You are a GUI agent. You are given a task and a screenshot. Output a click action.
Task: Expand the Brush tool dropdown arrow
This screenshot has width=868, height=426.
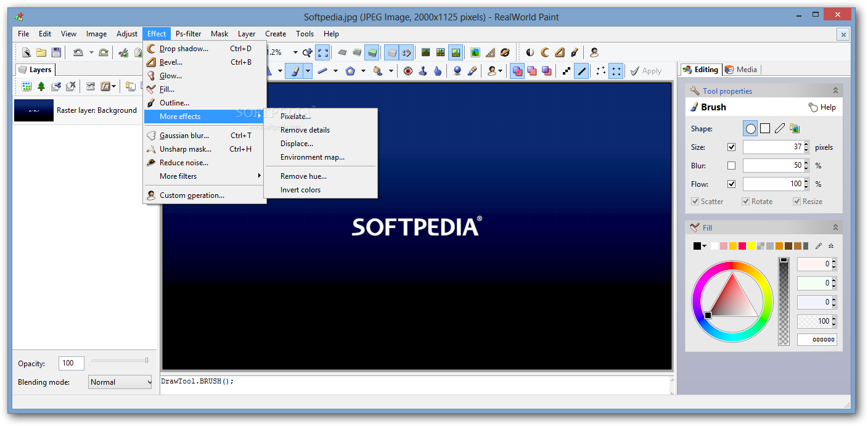pyautogui.click(x=307, y=71)
